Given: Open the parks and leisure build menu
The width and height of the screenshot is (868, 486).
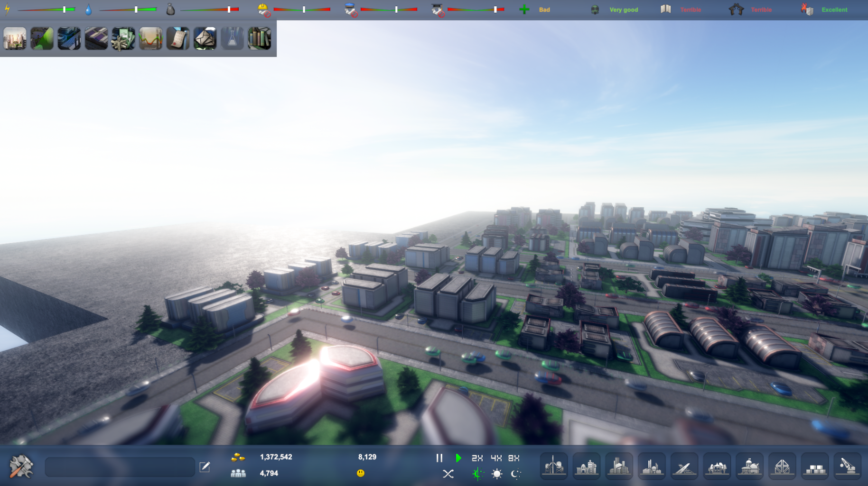Looking at the screenshot, I should click(717, 466).
